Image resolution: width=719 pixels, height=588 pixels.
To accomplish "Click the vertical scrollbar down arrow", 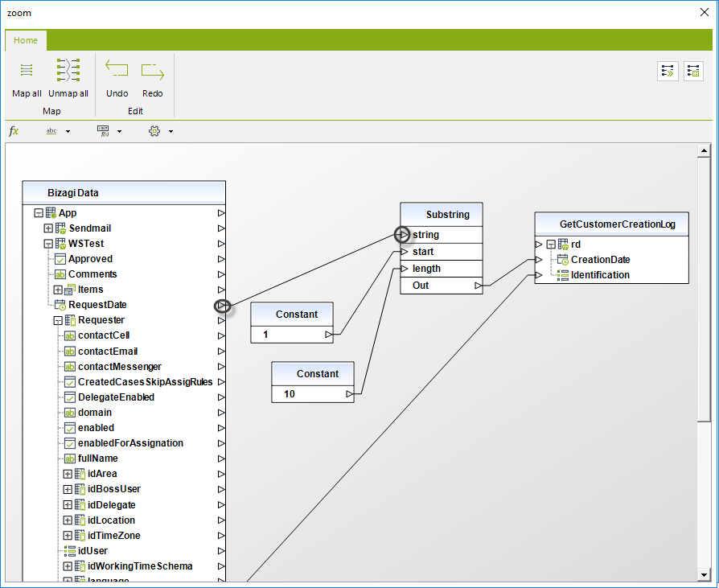I will pyautogui.click(x=705, y=574).
